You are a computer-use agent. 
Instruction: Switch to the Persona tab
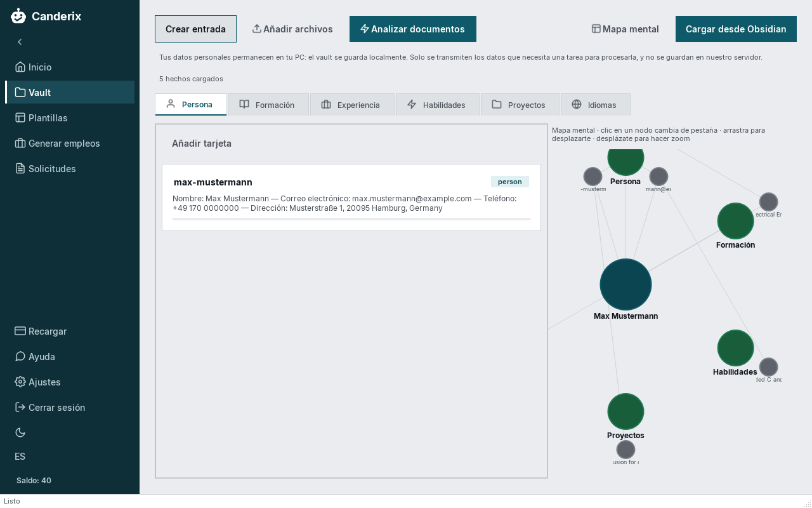191,104
